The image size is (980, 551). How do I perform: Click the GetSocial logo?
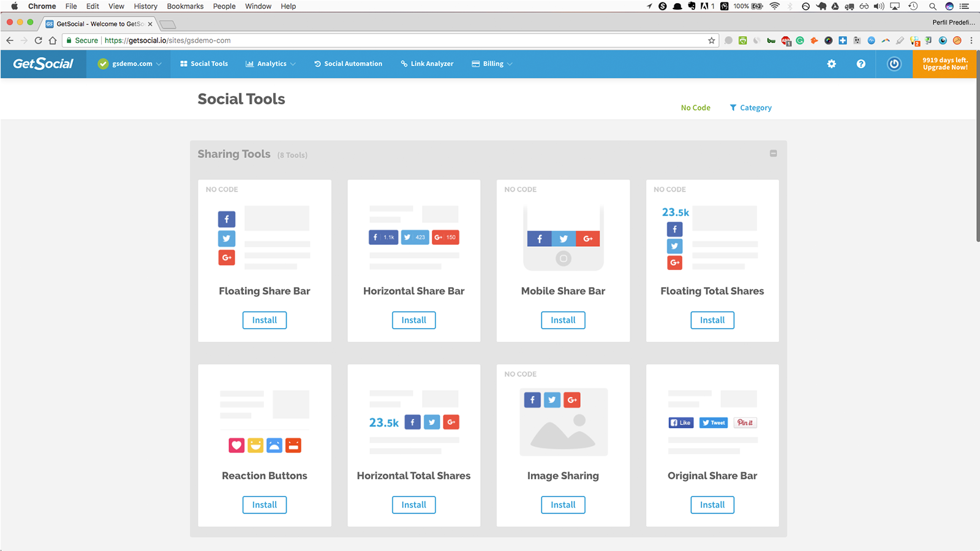pos(43,64)
